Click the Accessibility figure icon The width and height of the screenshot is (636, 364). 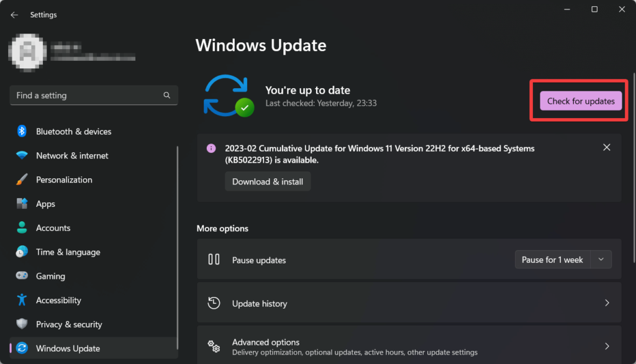tap(22, 300)
